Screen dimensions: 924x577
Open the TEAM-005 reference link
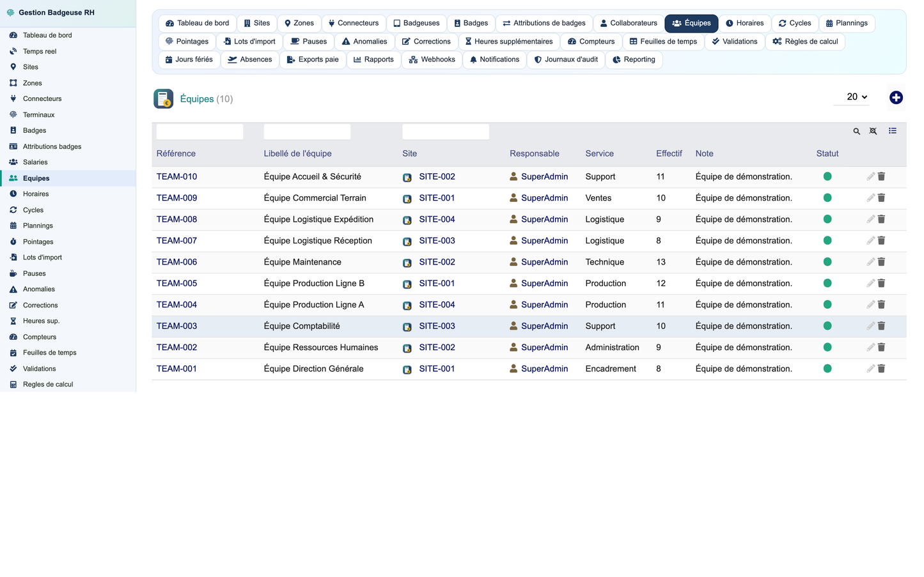(176, 284)
